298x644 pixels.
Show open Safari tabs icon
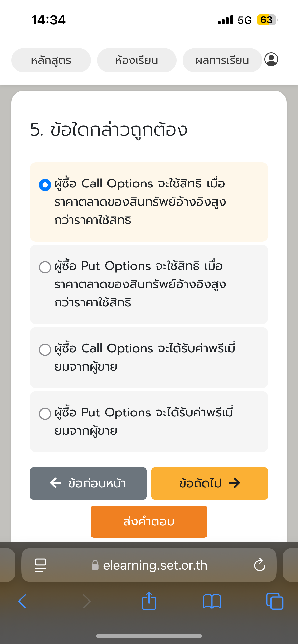[x=275, y=601]
